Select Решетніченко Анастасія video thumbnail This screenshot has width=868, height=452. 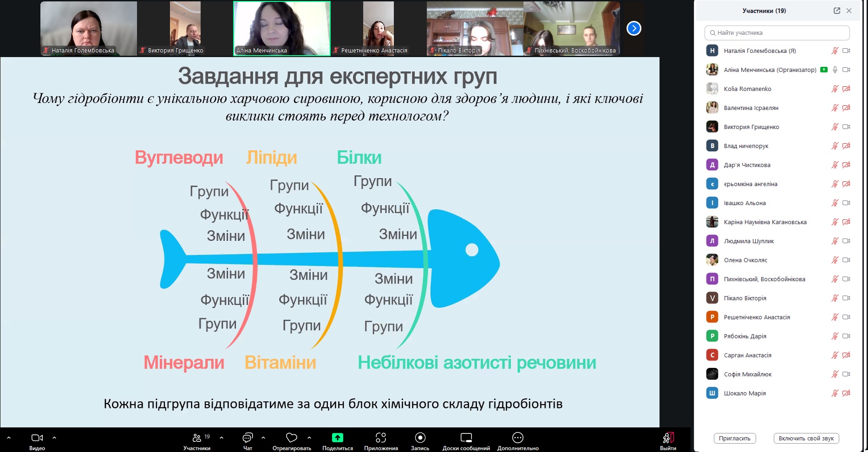(379, 28)
